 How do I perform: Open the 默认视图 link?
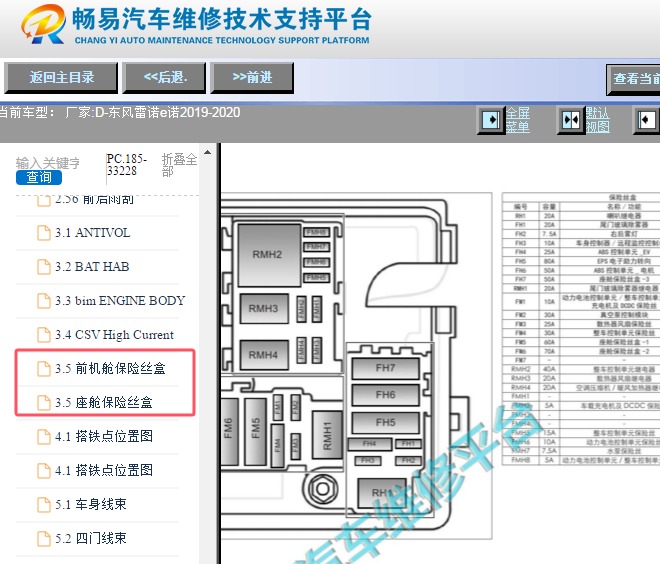[x=597, y=120]
